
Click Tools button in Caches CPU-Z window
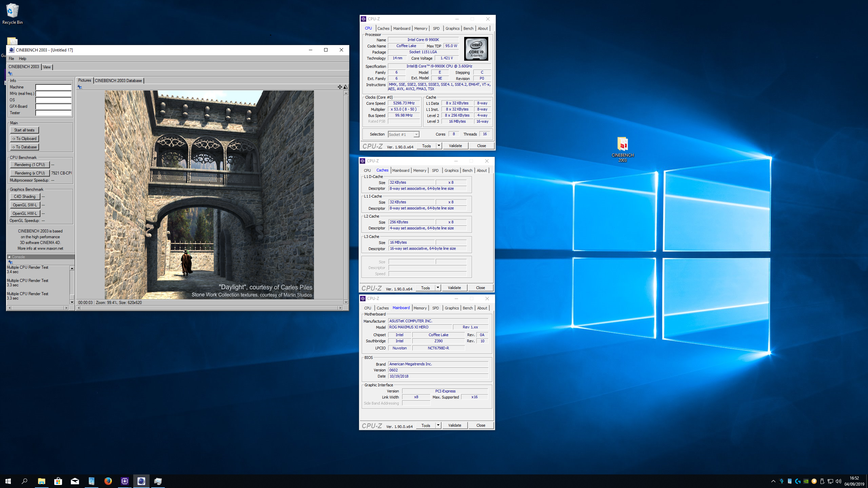[x=426, y=288]
